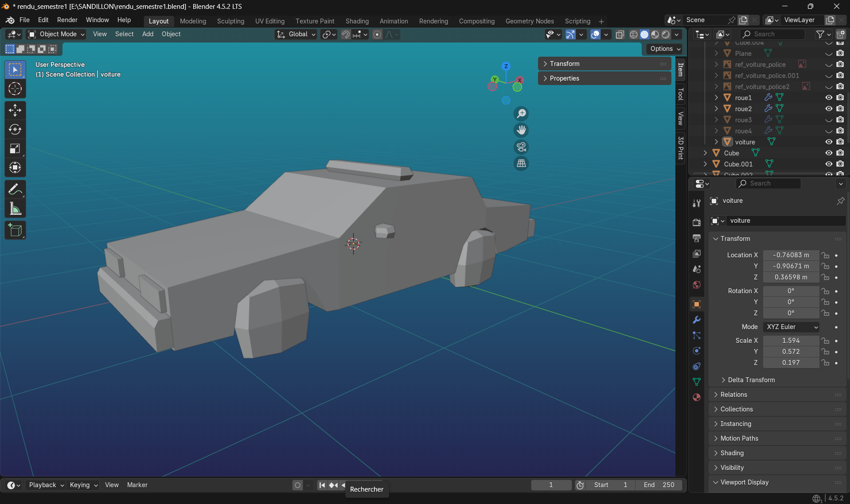
Task: Switch to camera view using the camera gizmo
Action: tap(521, 147)
